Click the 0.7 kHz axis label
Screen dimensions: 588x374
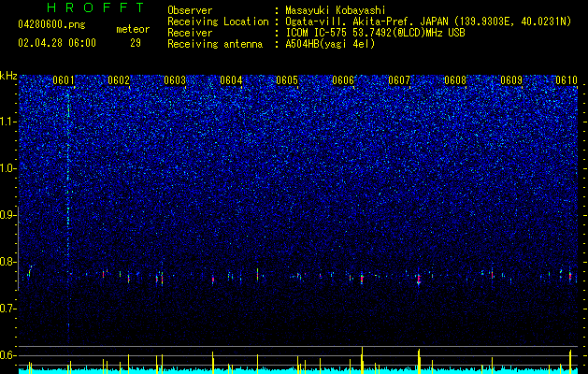8,309
